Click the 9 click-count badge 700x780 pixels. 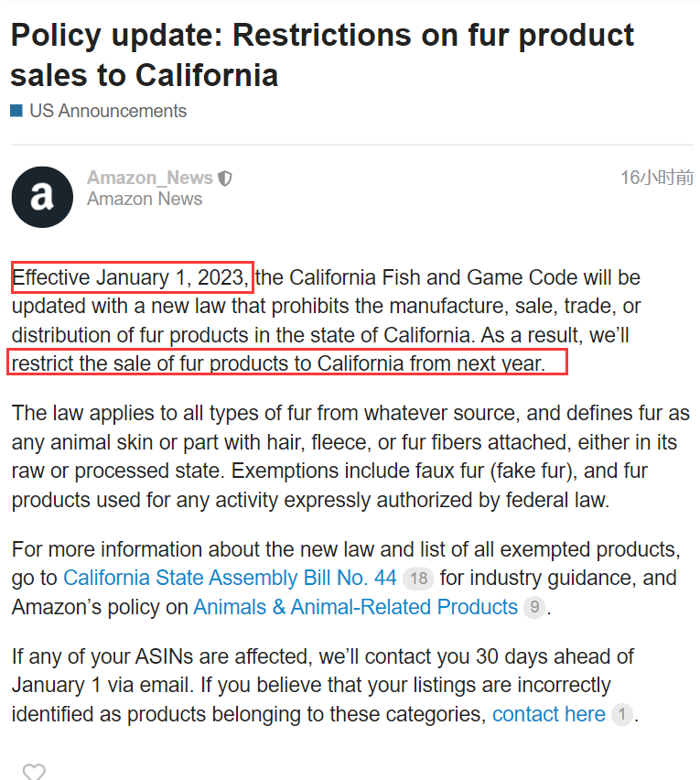tap(534, 607)
